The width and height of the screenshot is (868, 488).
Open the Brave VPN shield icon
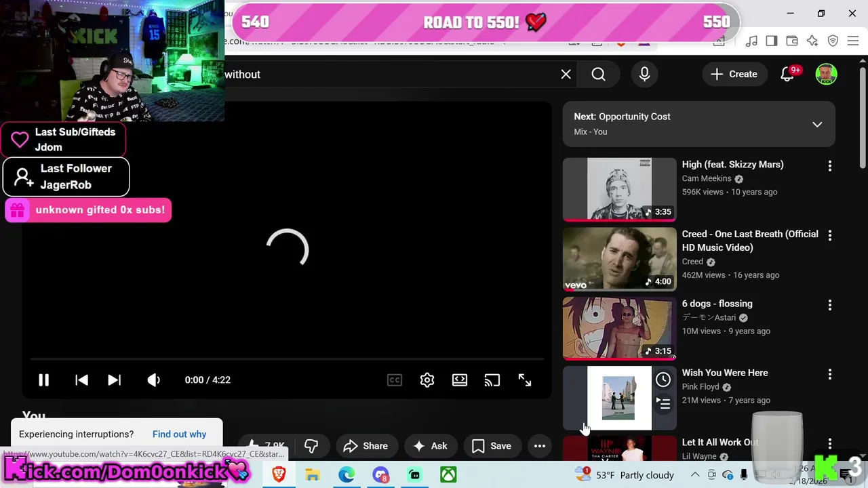coord(833,41)
